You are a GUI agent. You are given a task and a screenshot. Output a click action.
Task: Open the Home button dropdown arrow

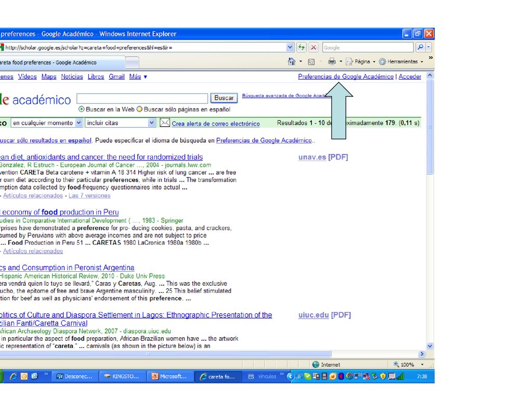click(301, 62)
